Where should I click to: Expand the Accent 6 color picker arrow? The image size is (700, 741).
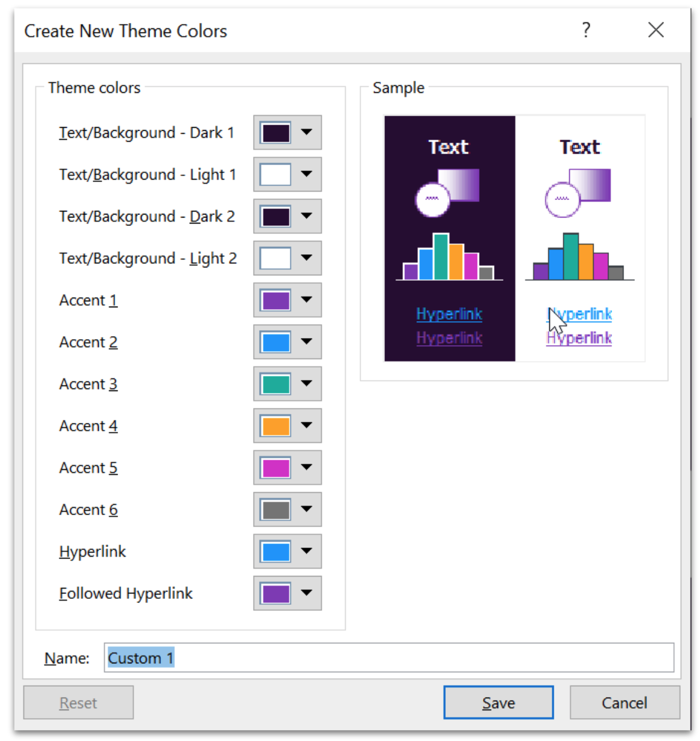click(x=307, y=509)
